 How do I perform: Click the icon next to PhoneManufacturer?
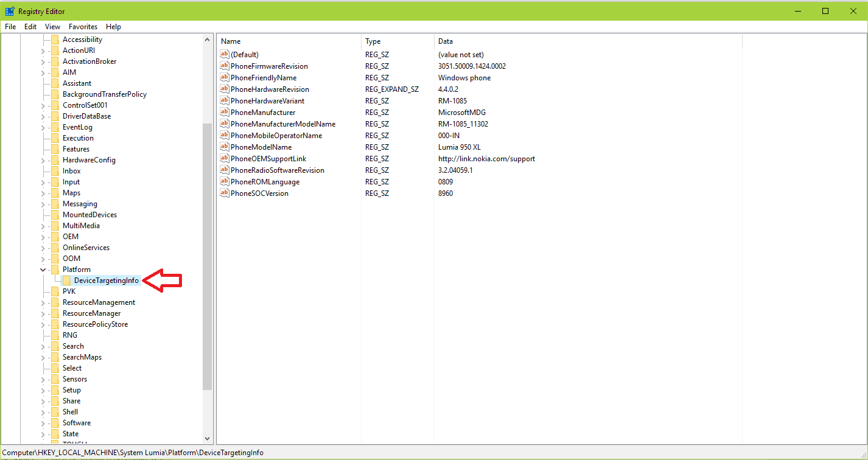(x=224, y=113)
